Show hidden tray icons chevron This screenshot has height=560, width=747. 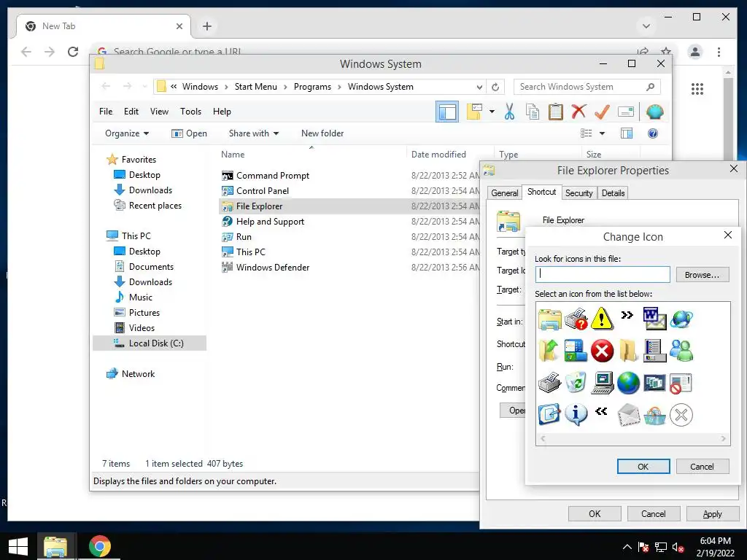click(x=627, y=547)
